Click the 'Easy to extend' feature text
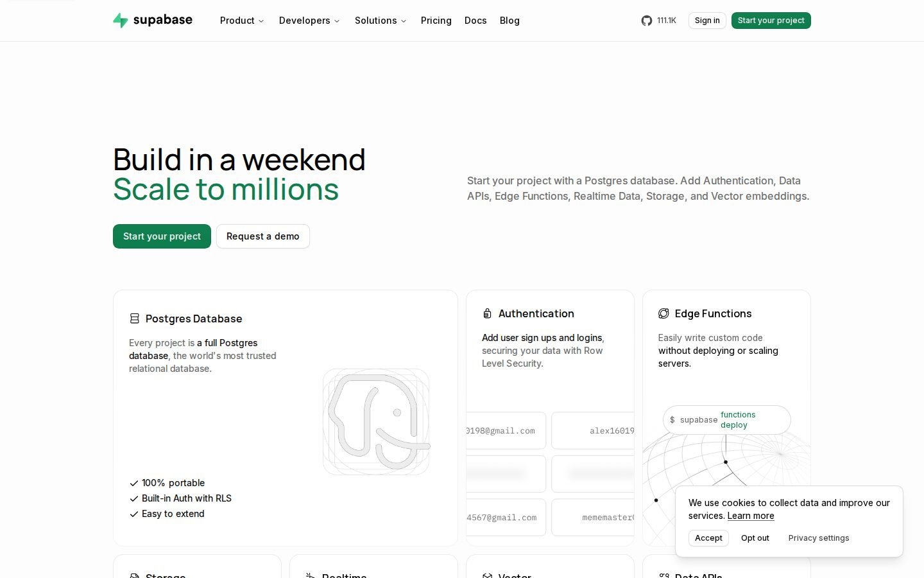Screen dimensions: 924x578 pos(173,514)
